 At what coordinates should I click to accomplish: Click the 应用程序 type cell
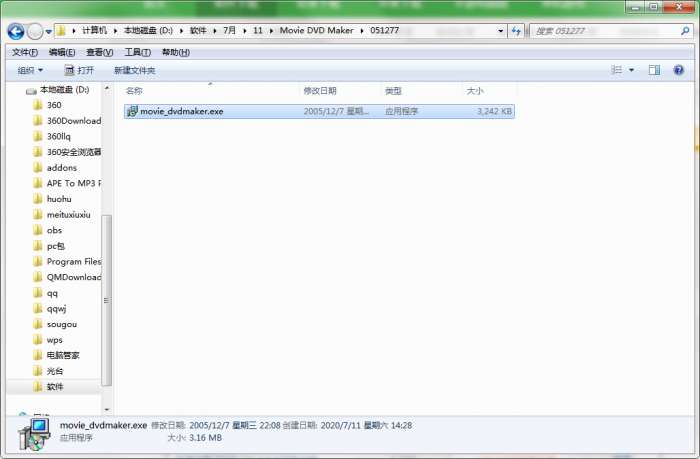coord(401,111)
